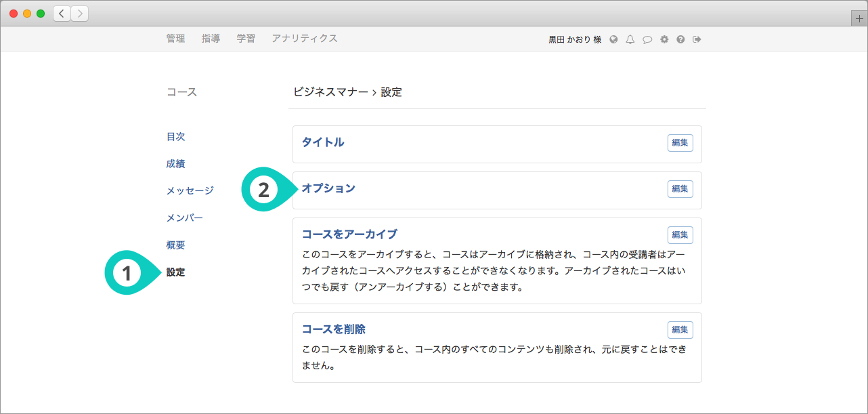Screen dimensions: 868x414
Task: Click 編集 button for オプション
Action: (x=680, y=189)
